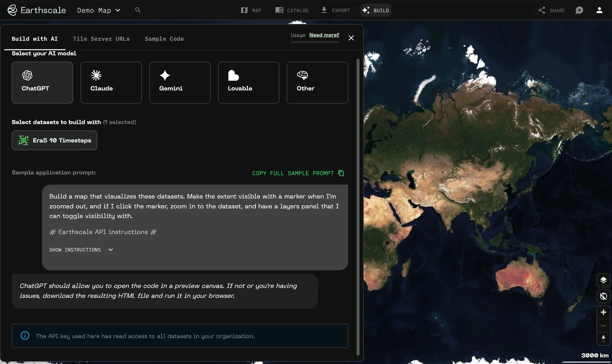Click the globe projection toggle icon

click(x=603, y=296)
